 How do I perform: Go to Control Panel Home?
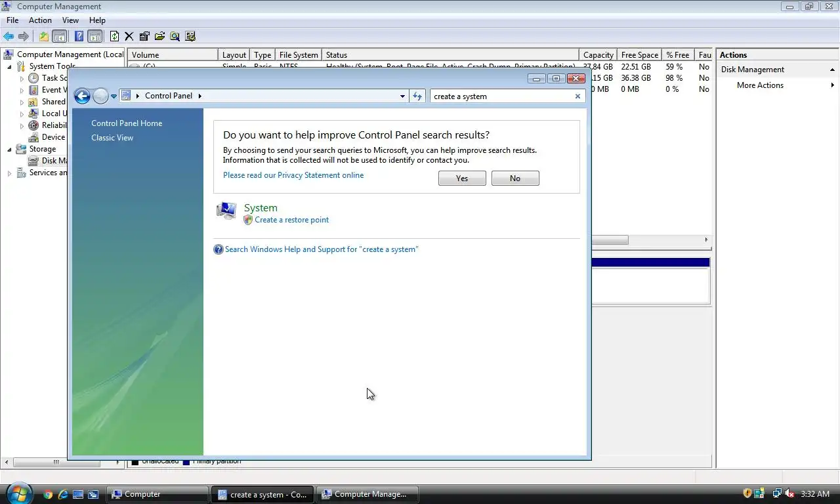click(127, 123)
